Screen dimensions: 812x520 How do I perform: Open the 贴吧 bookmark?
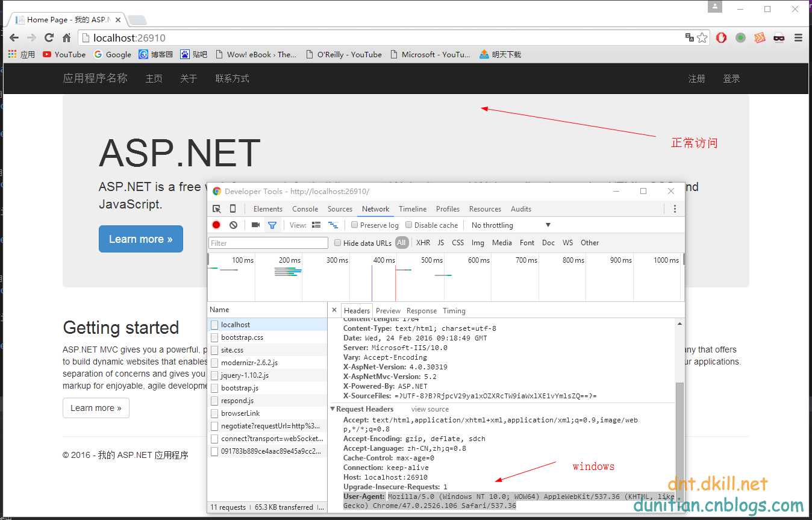point(193,54)
